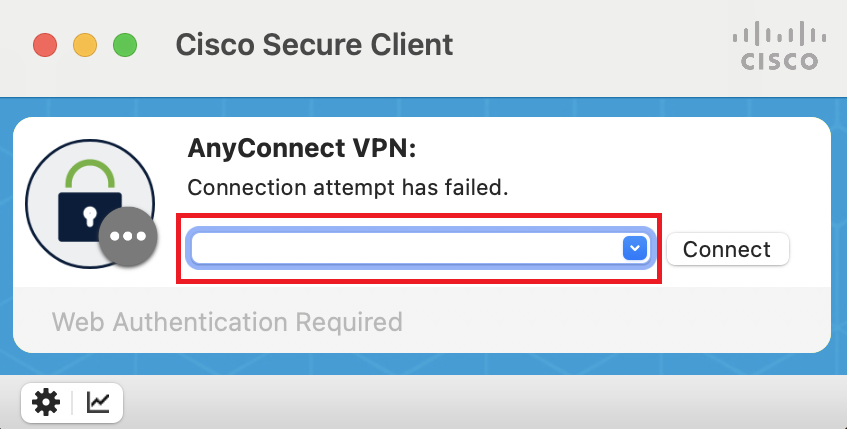Maximize window with the green button

click(x=124, y=45)
